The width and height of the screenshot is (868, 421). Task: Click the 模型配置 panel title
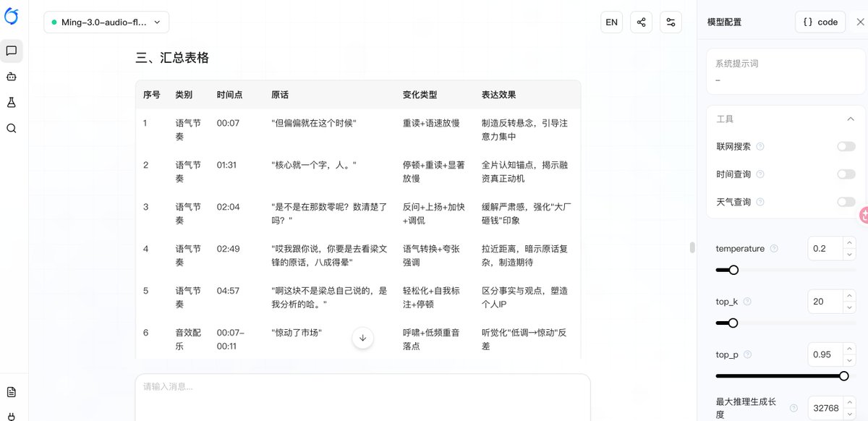pyautogui.click(x=724, y=22)
